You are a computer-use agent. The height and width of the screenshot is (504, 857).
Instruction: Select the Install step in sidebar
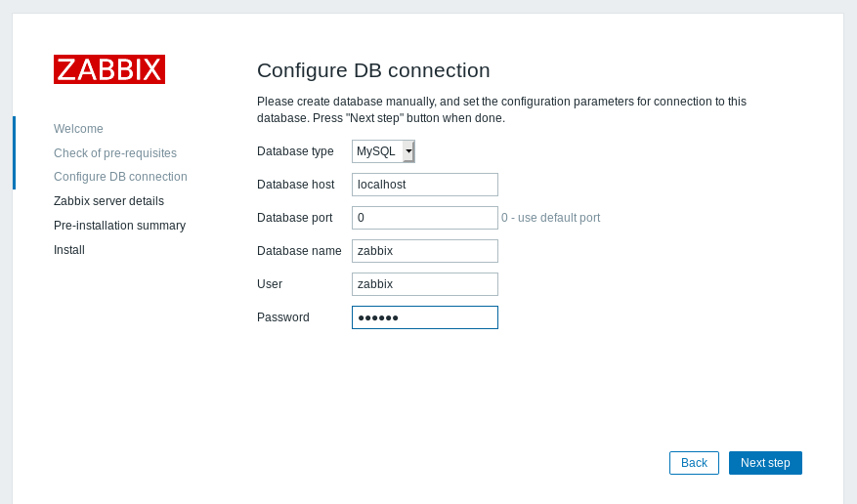[69, 250]
